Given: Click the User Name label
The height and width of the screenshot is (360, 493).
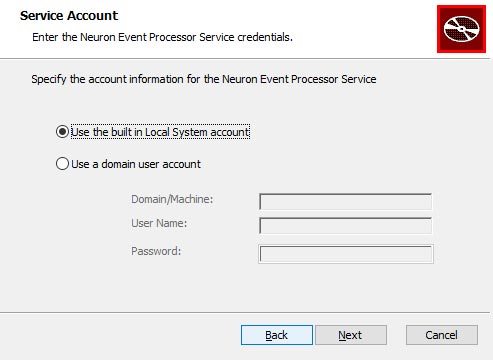Looking at the screenshot, I should point(159,223).
